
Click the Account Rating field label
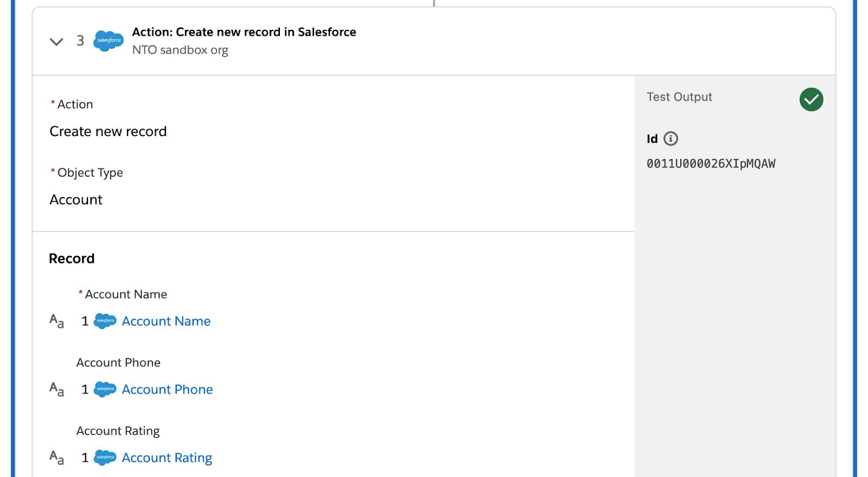coord(118,431)
